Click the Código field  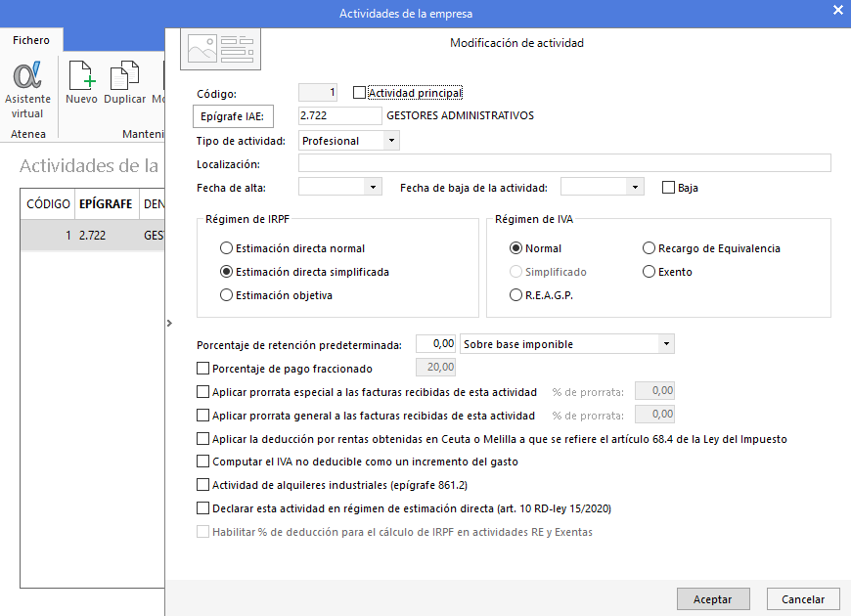[318, 92]
